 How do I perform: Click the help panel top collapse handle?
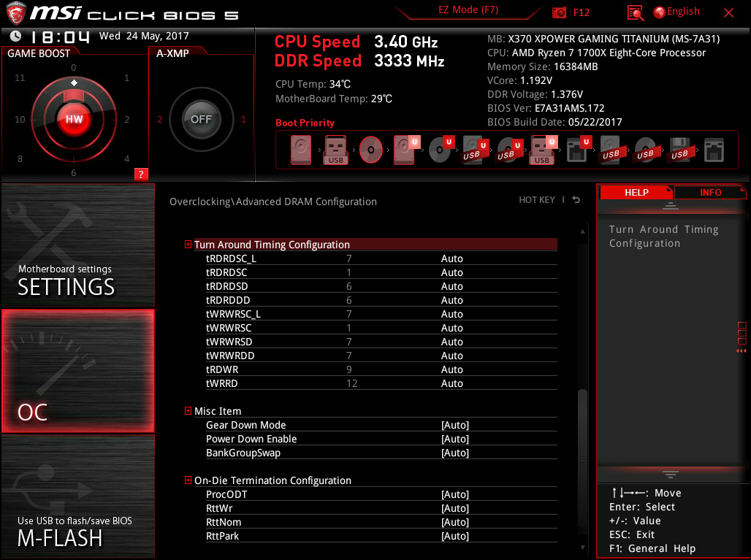(x=670, y=207)
